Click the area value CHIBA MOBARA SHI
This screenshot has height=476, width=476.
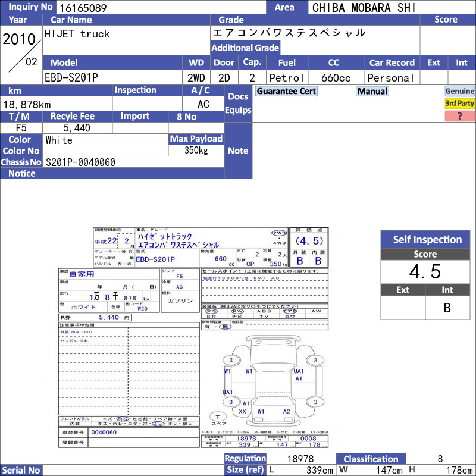pyautogui.click(x=364, y=8)
